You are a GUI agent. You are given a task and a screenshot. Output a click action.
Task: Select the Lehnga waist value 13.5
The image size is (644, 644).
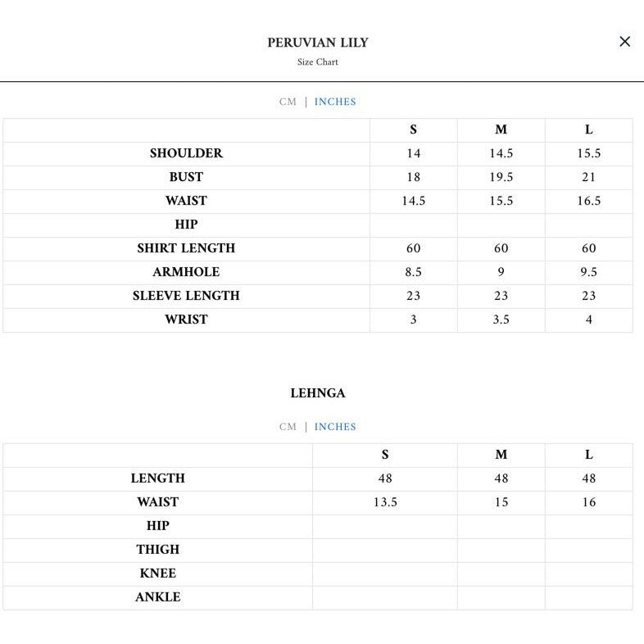point(385,502)
